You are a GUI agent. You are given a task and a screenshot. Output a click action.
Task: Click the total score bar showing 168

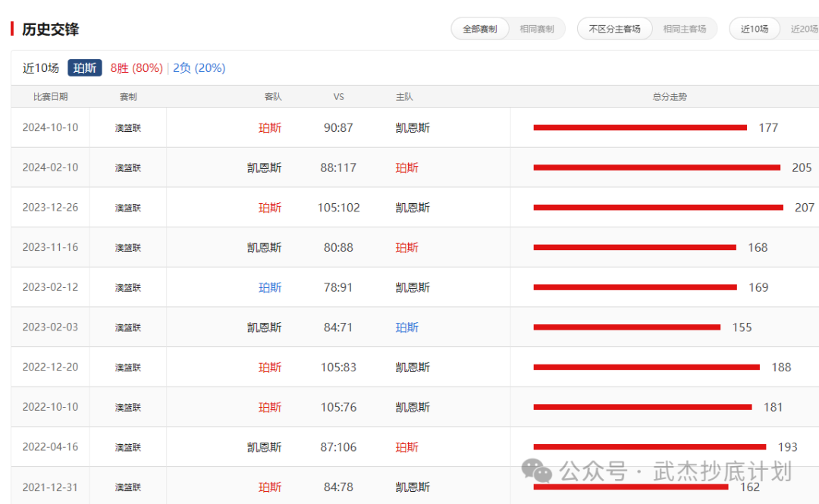(x=635, y=248)
